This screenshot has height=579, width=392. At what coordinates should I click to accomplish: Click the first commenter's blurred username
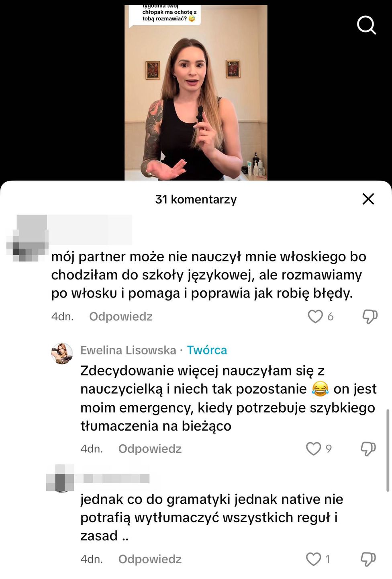click(90, 230)
